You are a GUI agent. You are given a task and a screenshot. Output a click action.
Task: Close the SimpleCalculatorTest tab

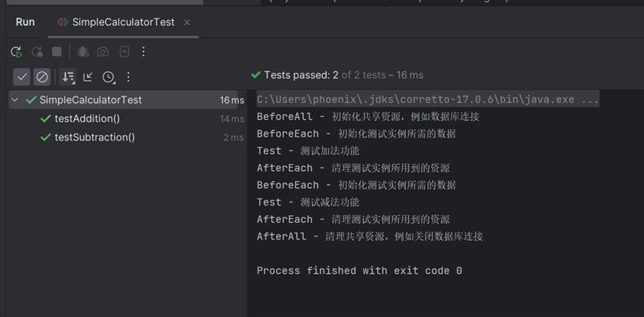pos(187,23)
